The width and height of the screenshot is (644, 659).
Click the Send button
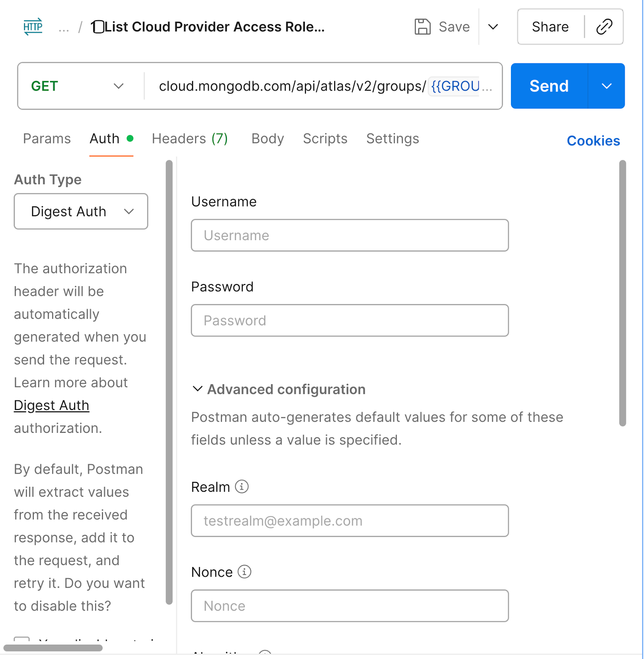pos(549,86)
